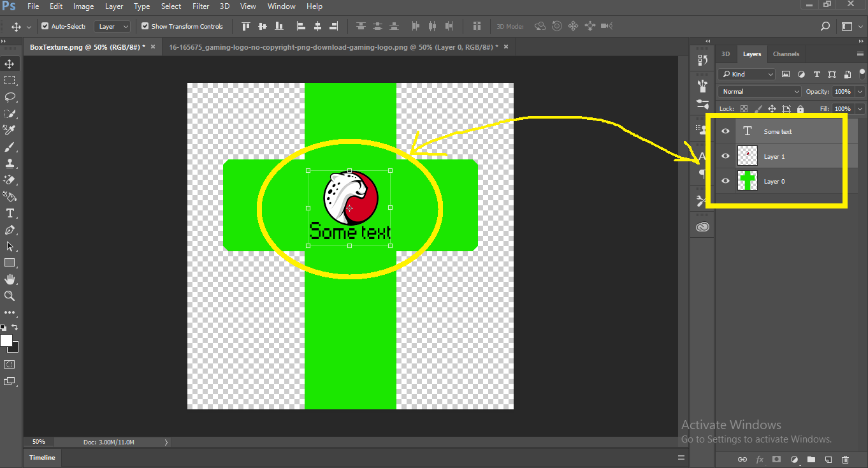
Task: Expand the status bar info arrow
Action: coord(166,442)
